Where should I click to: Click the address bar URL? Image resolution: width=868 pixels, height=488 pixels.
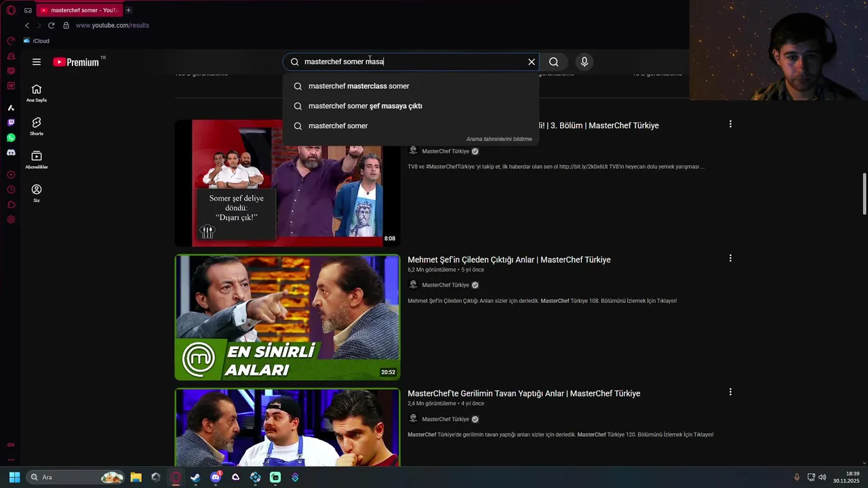(112, 25)
